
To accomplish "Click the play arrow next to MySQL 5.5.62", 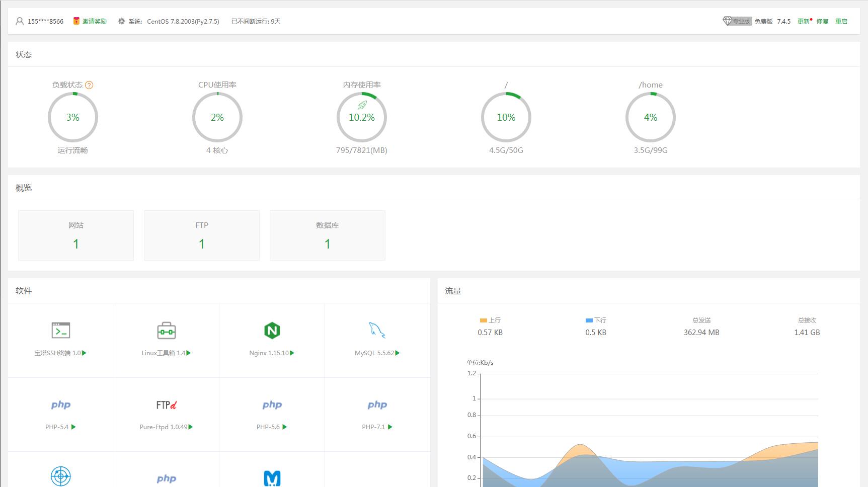I will tap(398, 353).
